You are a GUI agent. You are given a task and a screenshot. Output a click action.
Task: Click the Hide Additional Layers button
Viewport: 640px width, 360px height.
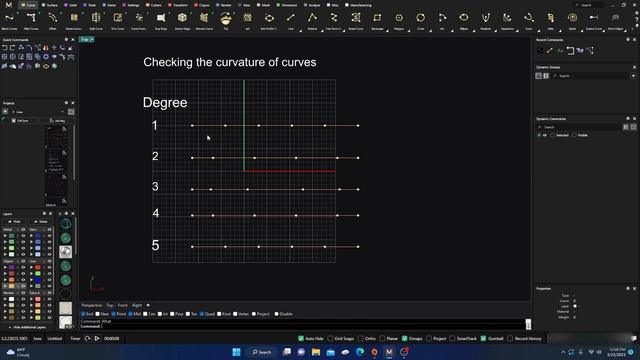27,327
